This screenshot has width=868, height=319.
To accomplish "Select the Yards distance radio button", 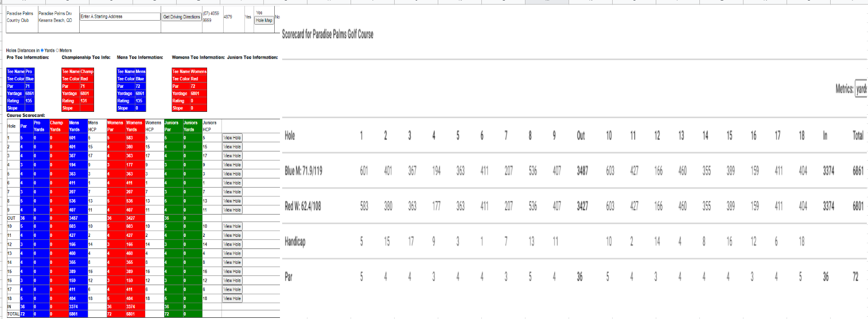I will pyautogui.click(x=42, y=50).
